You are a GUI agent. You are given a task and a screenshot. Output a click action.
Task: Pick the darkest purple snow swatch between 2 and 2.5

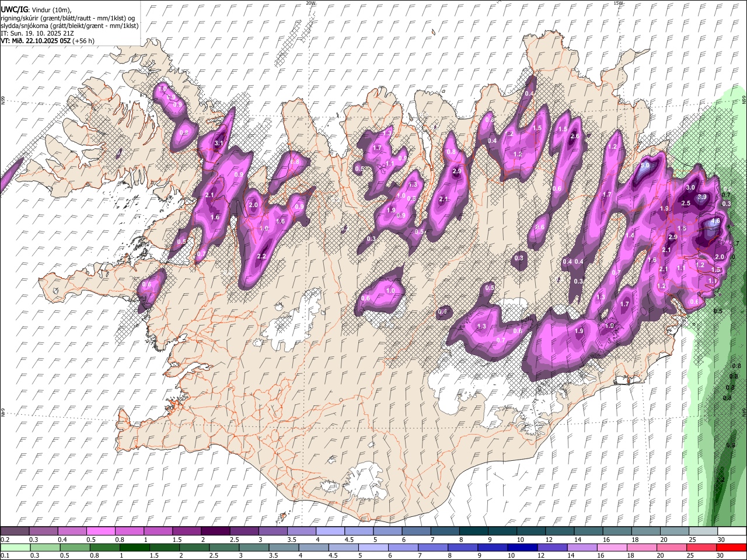coord(215,531)
